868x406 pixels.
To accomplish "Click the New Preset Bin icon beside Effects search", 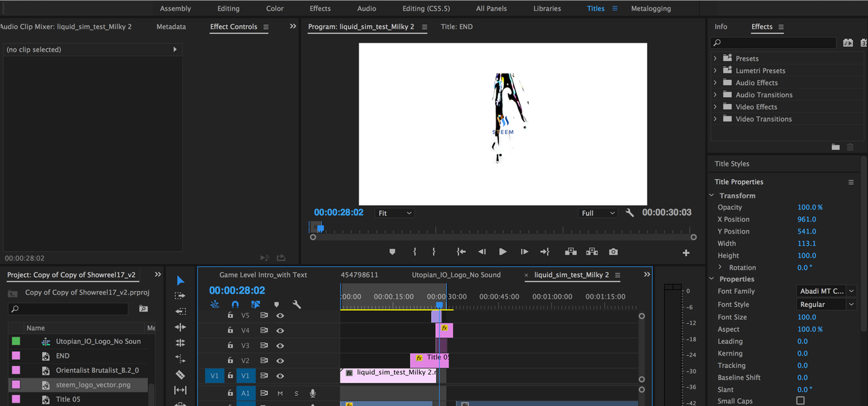I will click(x=848, y=43).
